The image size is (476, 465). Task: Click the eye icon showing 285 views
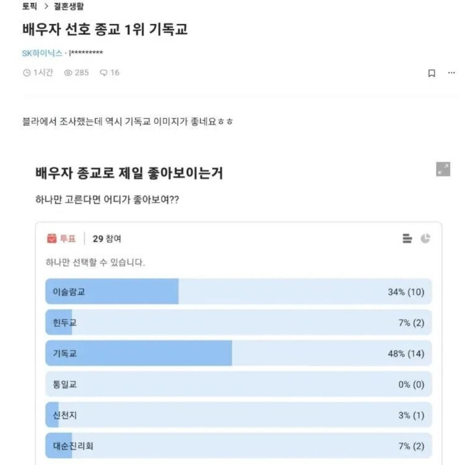[x=68, y=72]
